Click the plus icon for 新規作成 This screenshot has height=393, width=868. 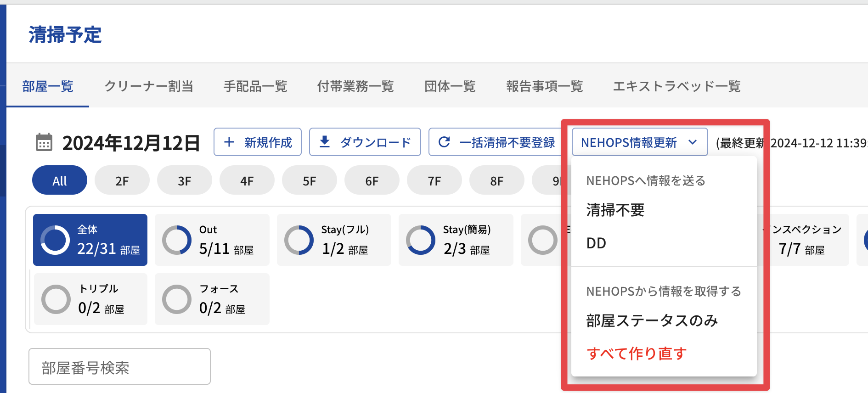point(229,142)
